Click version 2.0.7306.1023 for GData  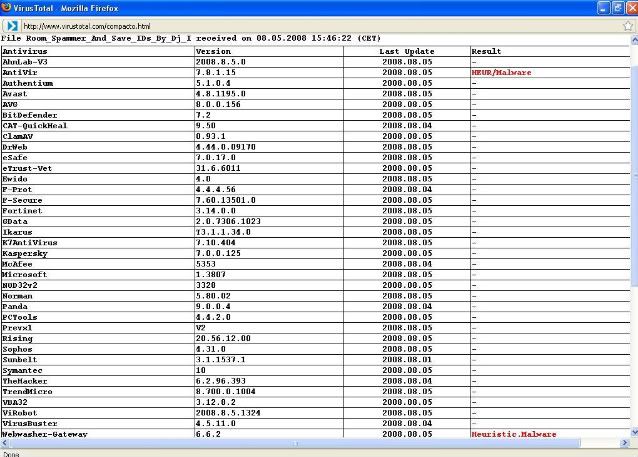click(x=228, y=221)
